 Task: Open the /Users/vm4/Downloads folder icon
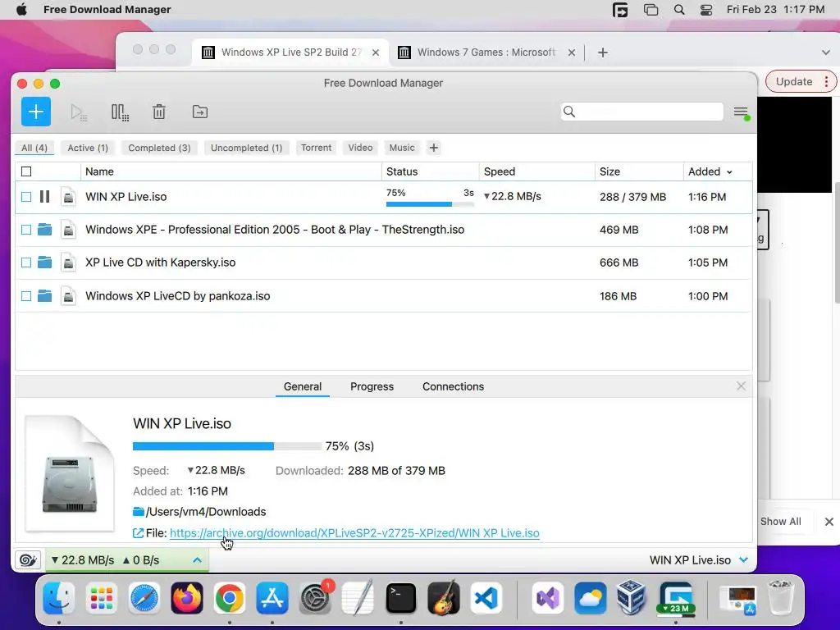click(x=138, y=512)
